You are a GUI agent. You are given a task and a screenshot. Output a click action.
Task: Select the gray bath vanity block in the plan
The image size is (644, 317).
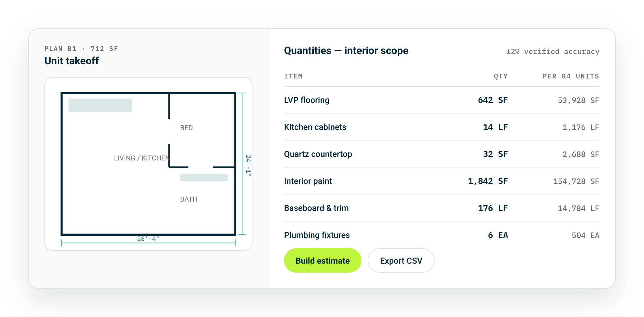pos(204,177)
